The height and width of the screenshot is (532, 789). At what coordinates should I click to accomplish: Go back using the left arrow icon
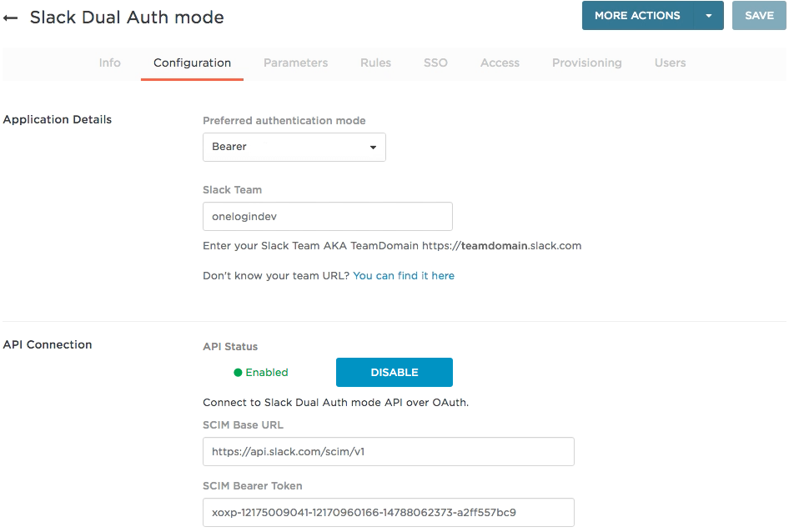click(x=11, y=18)
